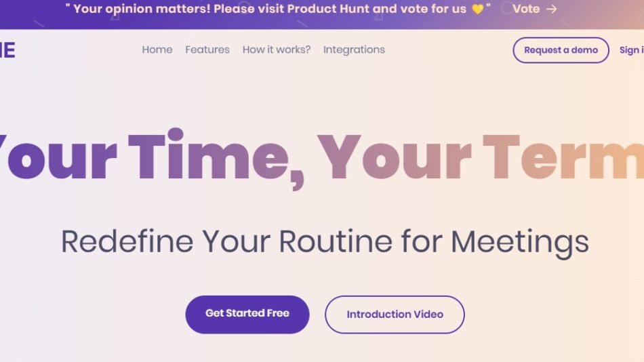
Task: Click the yellow heart emoji in banner
Action: tap(477, 9)
